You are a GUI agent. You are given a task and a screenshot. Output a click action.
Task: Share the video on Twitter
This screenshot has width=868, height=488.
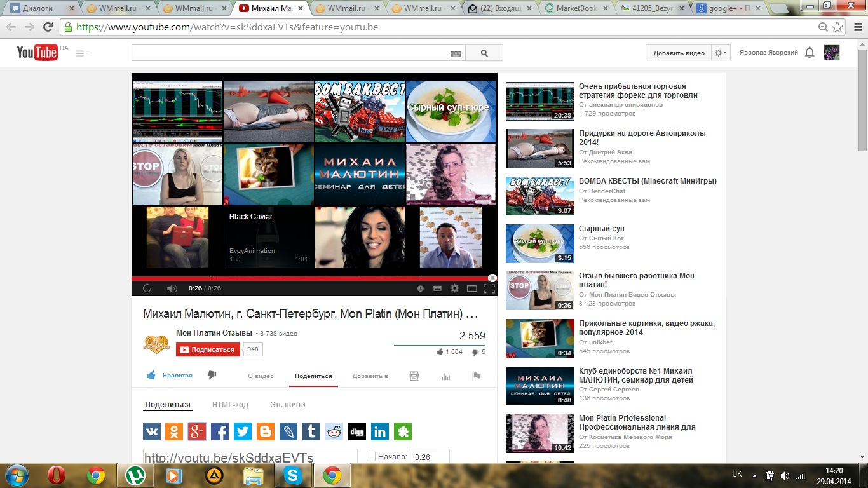(x=243, y=432)
